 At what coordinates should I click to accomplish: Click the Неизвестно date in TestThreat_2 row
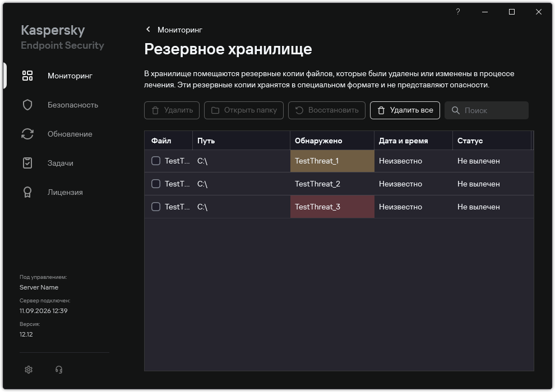coord(400,184)
